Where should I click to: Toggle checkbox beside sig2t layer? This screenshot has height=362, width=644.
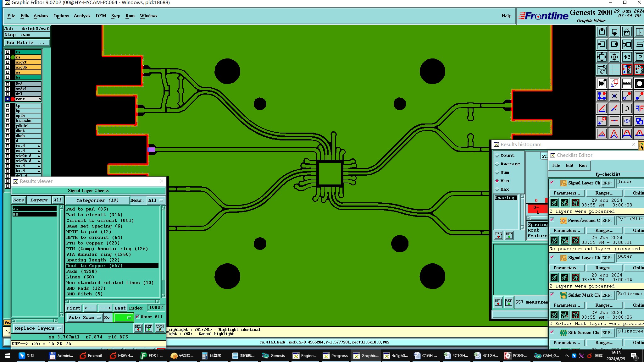coord(8,62)
